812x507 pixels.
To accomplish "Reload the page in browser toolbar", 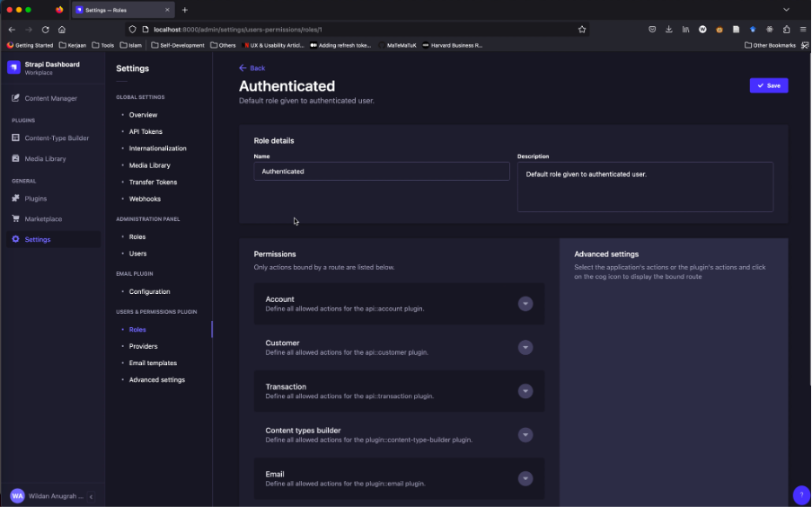I will (45, 29).
